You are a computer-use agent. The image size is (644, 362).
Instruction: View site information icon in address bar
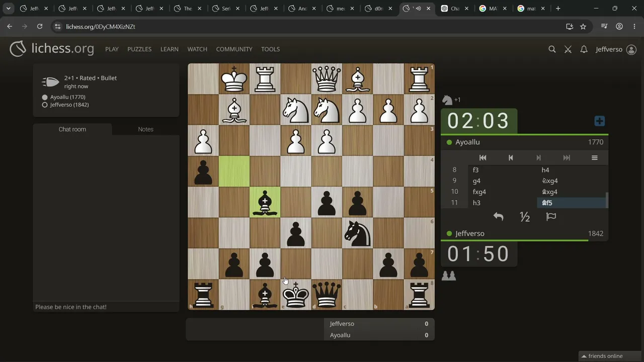tap(57, 27)
